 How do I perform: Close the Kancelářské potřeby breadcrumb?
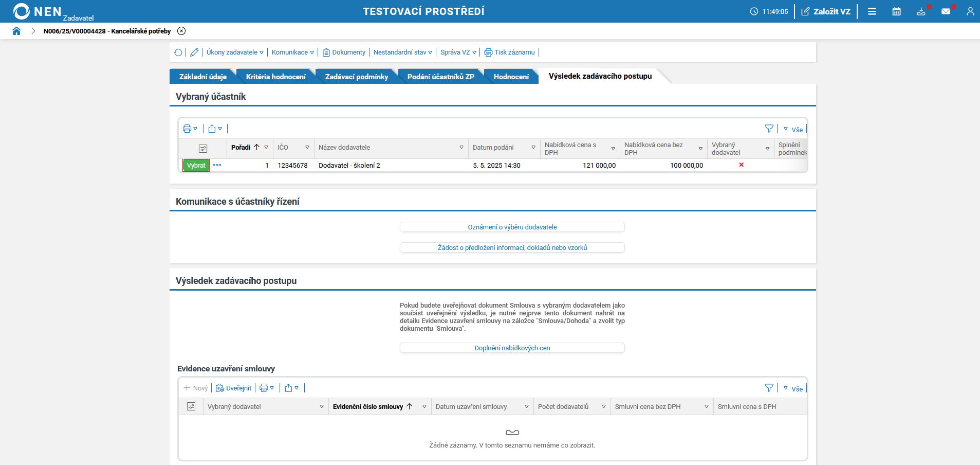(181, 31)
